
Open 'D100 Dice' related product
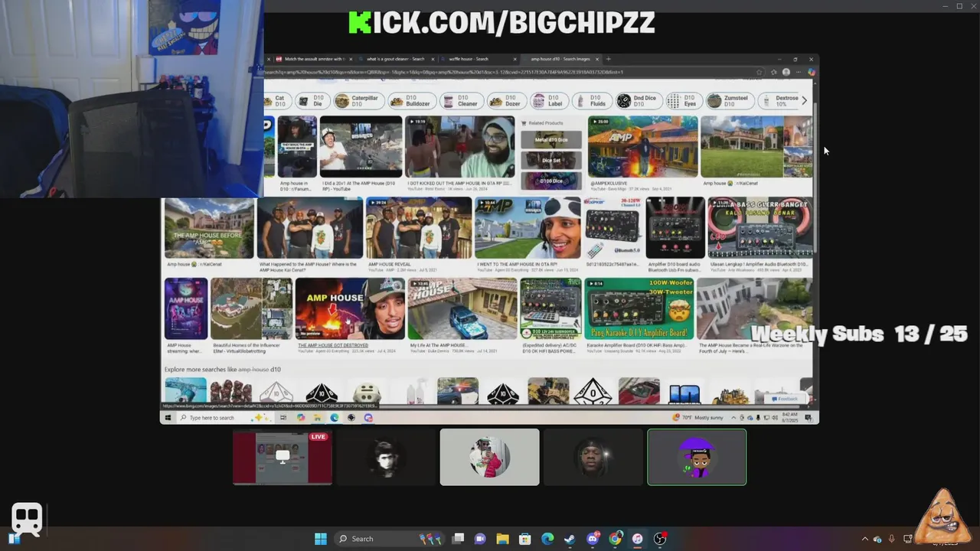[551, 181]
